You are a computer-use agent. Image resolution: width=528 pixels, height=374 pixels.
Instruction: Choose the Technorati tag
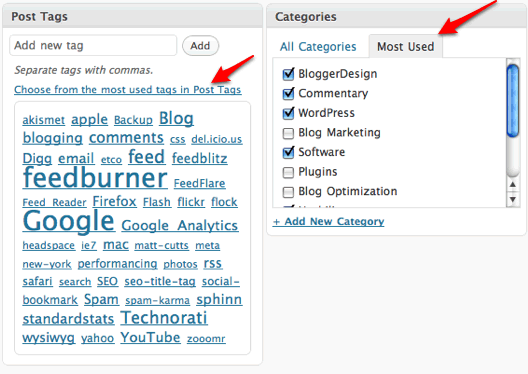(164, 318)
